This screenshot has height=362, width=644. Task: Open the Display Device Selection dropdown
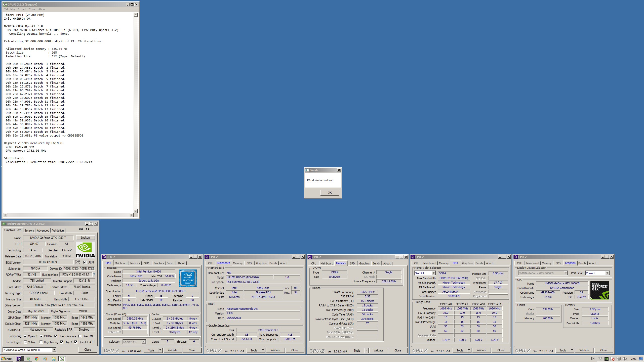coord(566,273)
